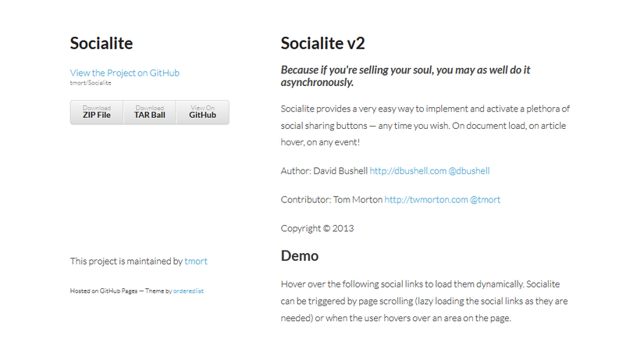Click the Copyright © 2013 line
This screenshot has width=644, height=339.
[x=318, y=228]
